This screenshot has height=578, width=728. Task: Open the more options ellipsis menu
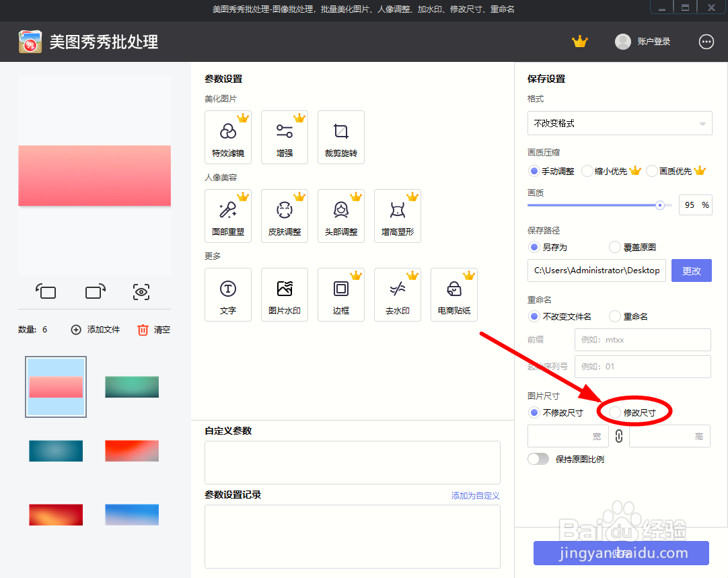pyautogui.click(x=706, y=42)
